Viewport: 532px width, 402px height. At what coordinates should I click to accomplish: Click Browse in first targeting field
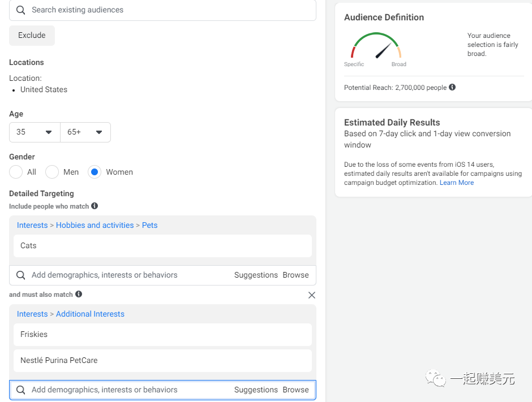(295, 275)
